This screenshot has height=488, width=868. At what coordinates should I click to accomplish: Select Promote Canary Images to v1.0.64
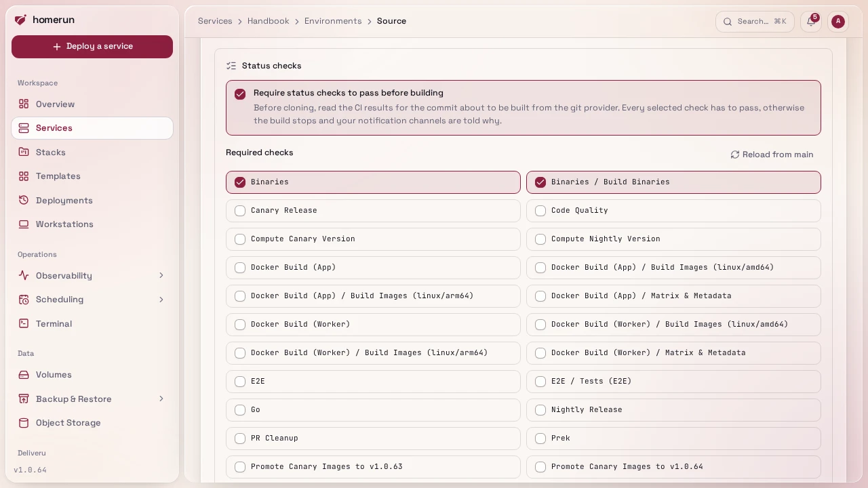coord(673,467)
